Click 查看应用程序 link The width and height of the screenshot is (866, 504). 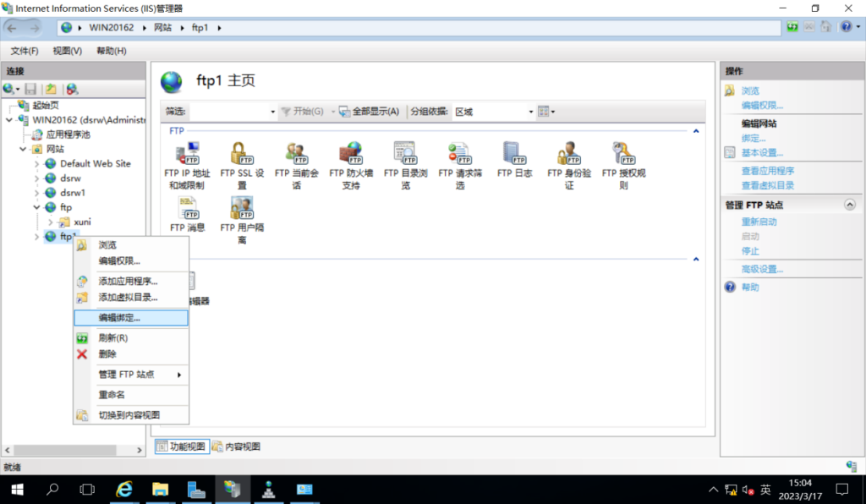[x=768, y=171]
